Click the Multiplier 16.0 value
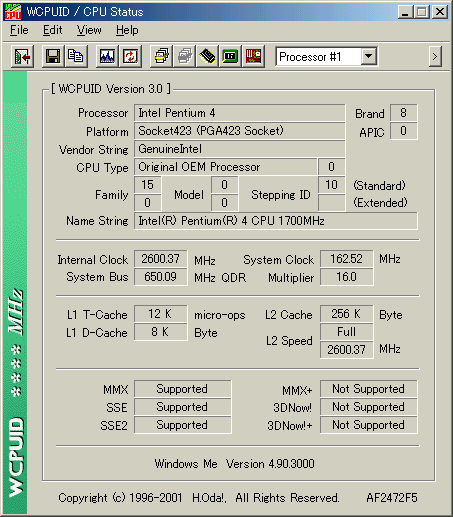 point(347,277)
